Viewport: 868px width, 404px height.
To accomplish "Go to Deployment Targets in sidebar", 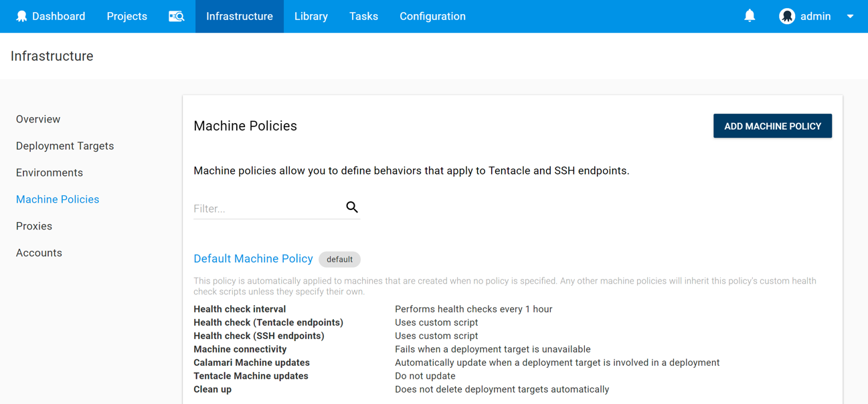I will click(x=65, y=146).
